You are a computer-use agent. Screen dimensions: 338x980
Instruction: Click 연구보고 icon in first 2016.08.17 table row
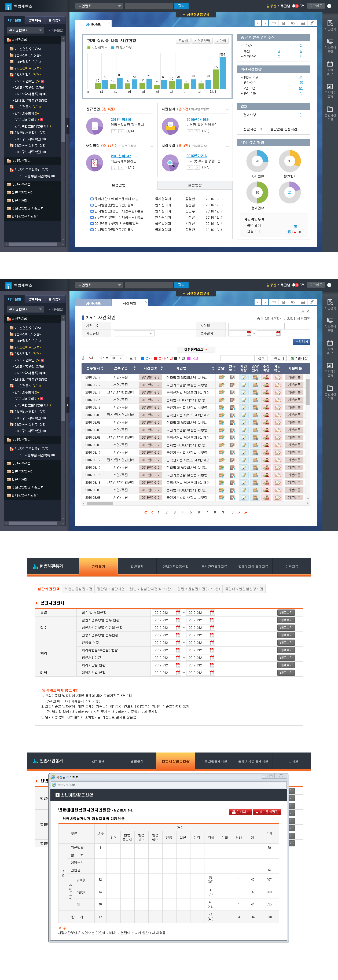pos(232,377)
